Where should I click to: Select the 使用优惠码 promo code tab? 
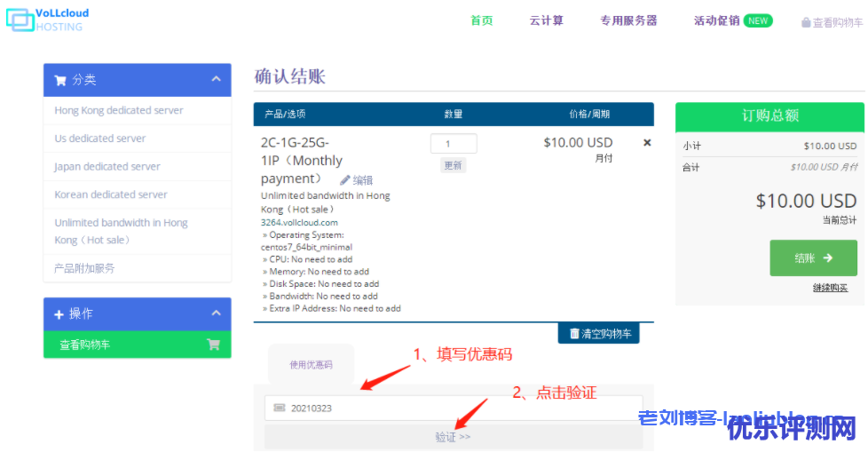pos(312,364)
